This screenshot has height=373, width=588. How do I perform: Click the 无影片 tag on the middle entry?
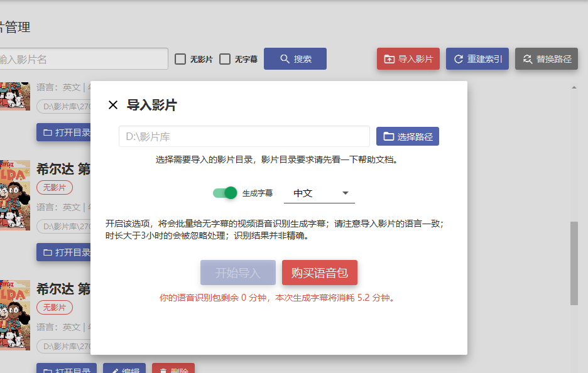tap(55, 187)
